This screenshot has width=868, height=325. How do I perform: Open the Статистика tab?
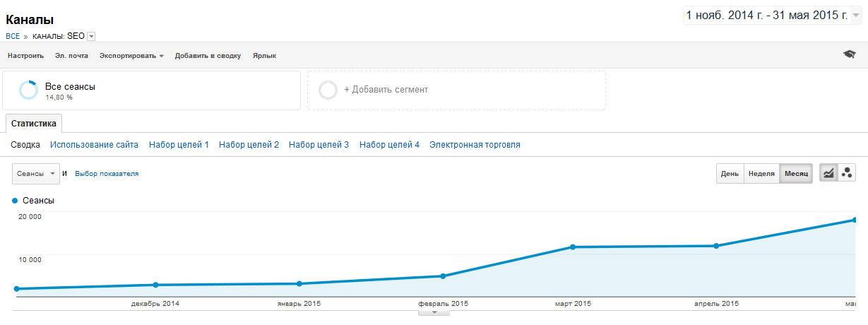click(x=33, y=123)
